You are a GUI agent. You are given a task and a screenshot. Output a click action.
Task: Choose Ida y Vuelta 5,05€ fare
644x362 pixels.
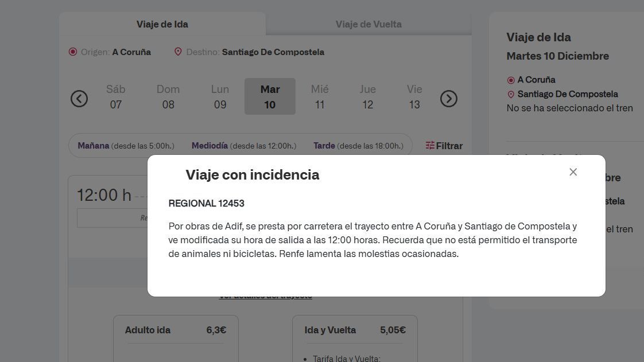[x=355, y=338]
